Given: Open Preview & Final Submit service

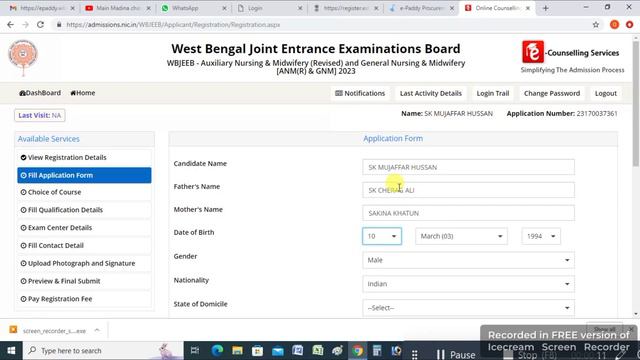Looking at the screenshot, I should coord(84,281).
